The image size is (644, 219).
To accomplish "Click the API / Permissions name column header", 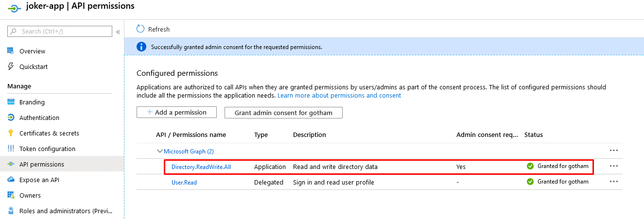I will point(191,135).
